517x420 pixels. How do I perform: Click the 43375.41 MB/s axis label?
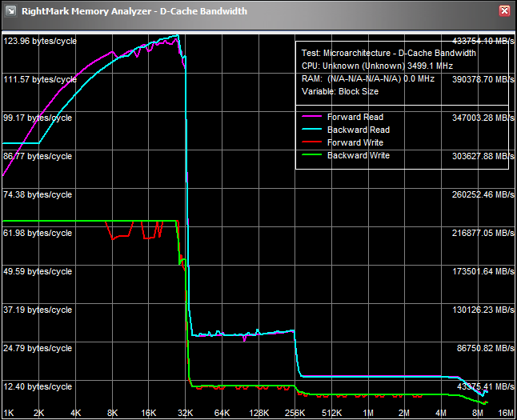pos(485,386)
